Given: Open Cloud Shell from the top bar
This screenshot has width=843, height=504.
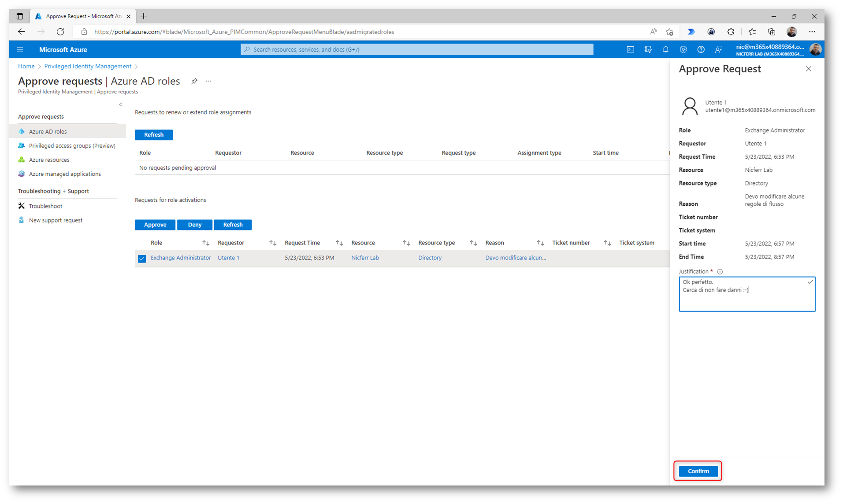Looking at the screenshot, I should pos(630,49).
